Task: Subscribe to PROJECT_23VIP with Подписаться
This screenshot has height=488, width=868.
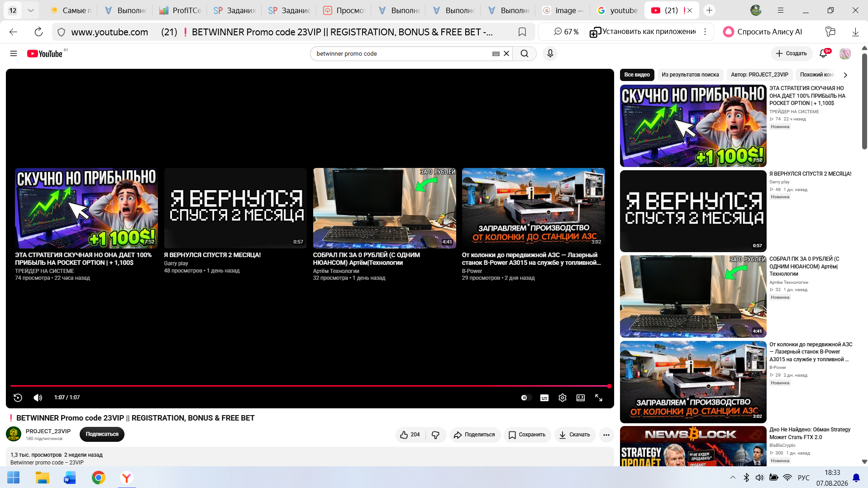Action: (102, 434)
